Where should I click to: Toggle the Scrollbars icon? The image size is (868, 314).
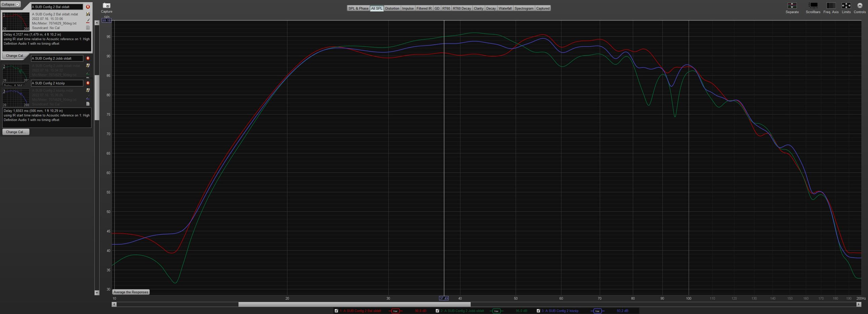[813, 5]
